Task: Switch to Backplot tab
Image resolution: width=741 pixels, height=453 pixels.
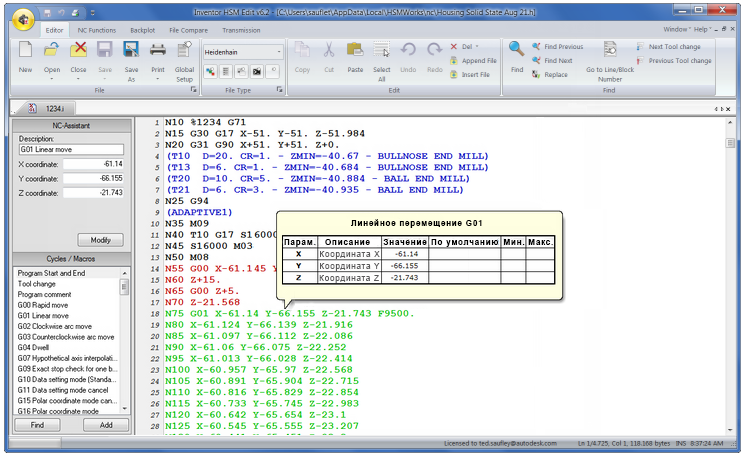Action: [142, 30]
